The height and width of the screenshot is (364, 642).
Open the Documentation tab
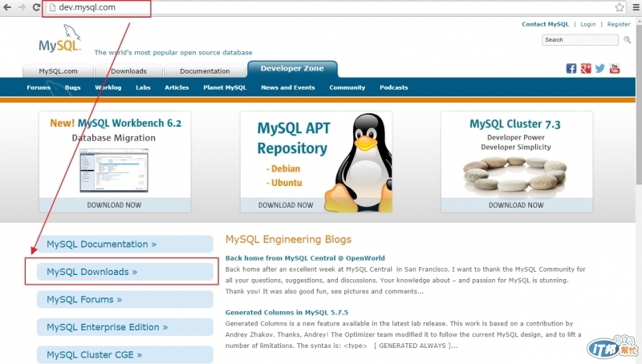click(x=205, y=71)
